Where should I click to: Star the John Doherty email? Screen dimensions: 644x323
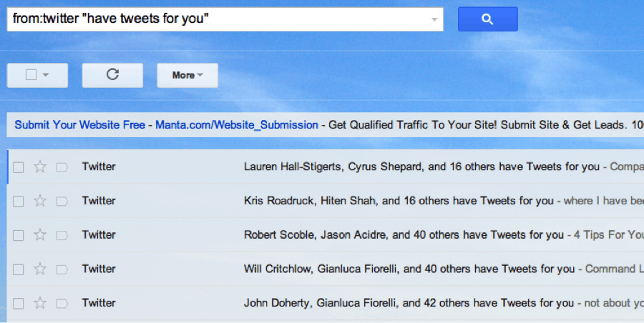tap(40, 303)
